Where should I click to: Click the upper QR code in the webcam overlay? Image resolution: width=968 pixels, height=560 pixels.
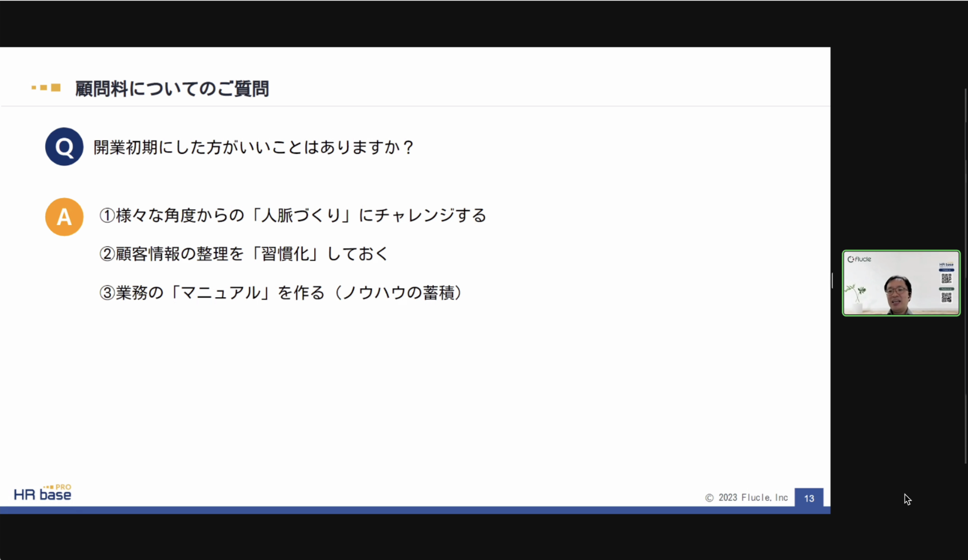tap(947, 279)
